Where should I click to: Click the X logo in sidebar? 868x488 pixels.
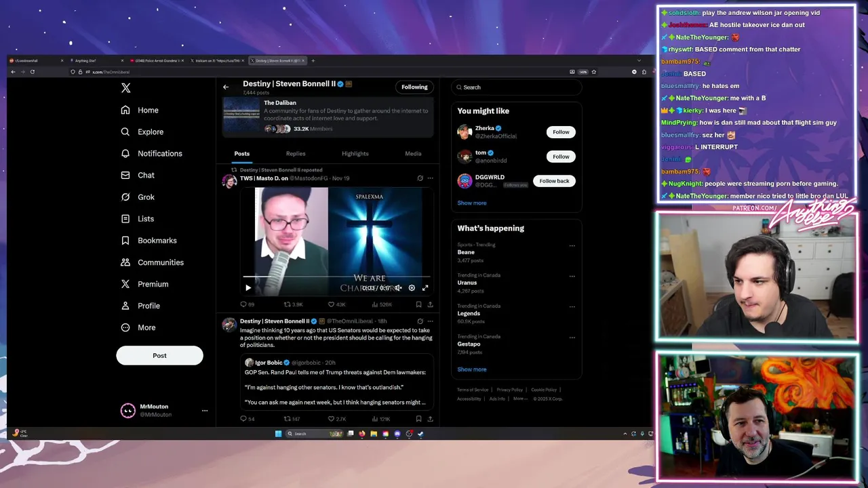click(125, 88)
